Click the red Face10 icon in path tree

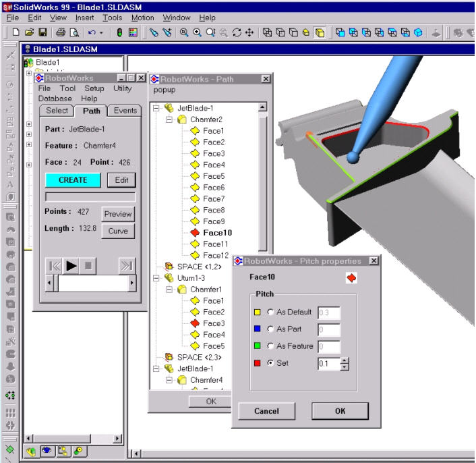(x=194, y=232)
